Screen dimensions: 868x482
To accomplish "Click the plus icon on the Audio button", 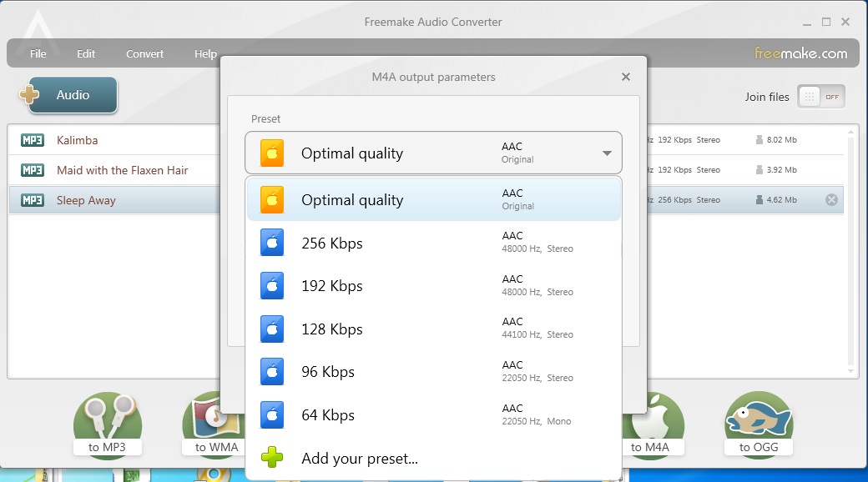I will (29, 94).
